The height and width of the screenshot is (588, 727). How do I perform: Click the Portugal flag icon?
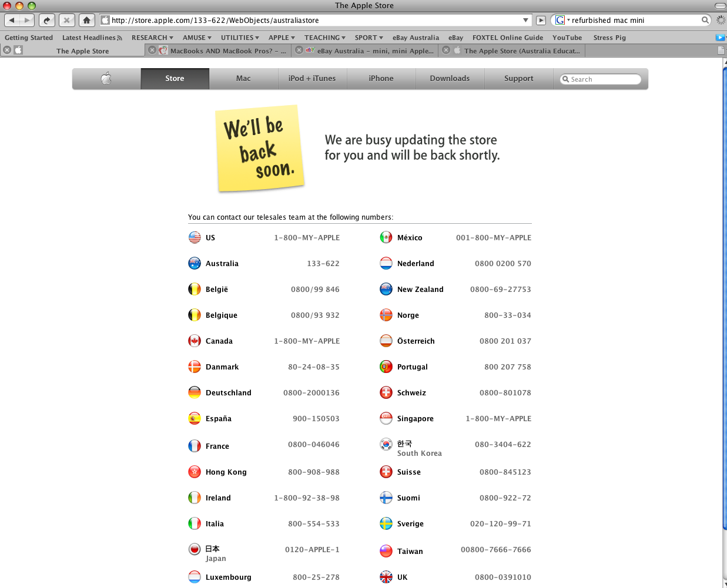386,367
